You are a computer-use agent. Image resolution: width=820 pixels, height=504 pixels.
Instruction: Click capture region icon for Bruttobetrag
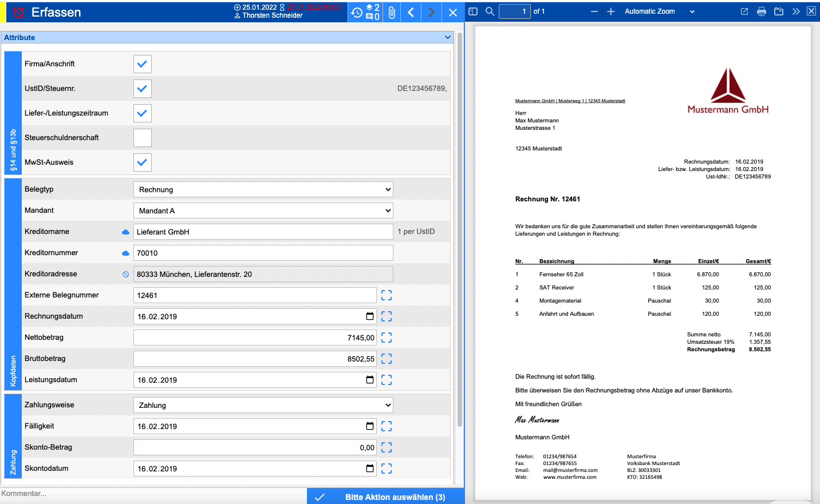[x=387, y=359]
